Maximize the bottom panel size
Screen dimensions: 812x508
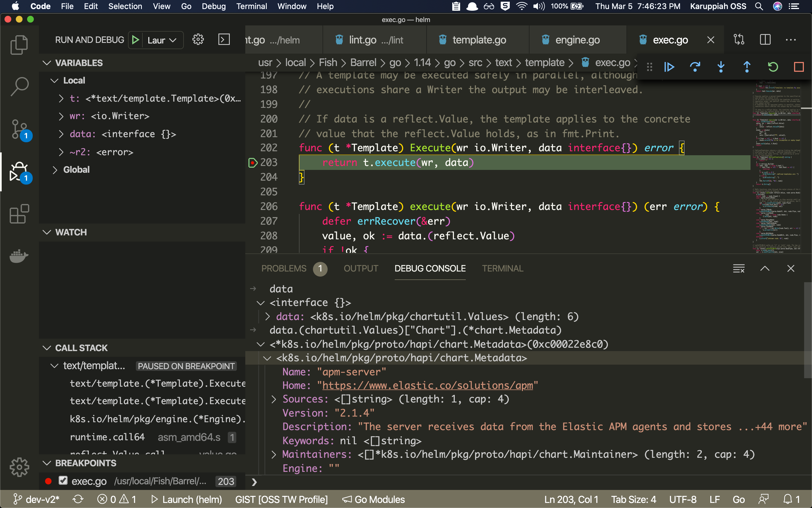click(765, 268)
